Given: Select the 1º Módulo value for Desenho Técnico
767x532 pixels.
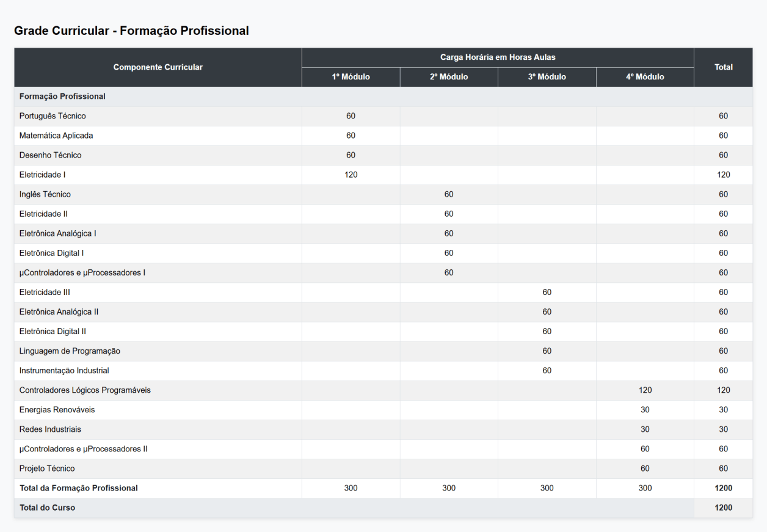Looking at the screenshot, I should pyautogui.click(x=351, y=155).
